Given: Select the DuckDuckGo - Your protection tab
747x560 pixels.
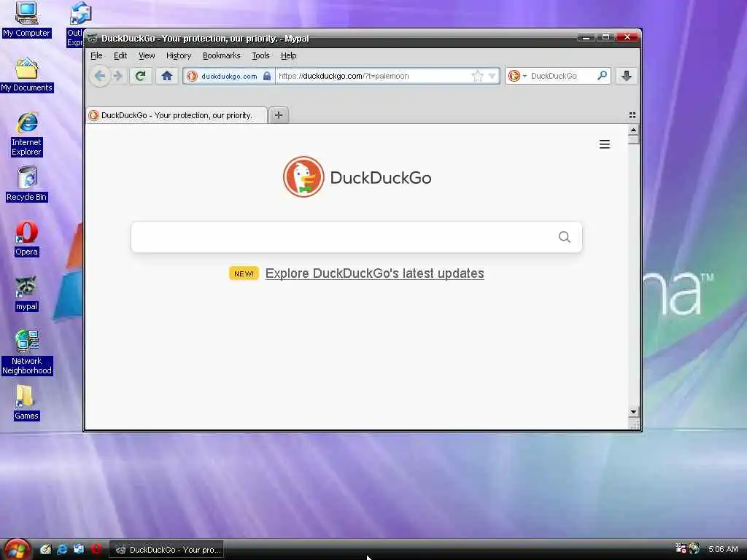Looking at the screenshot, I should [x=177, y=115].
